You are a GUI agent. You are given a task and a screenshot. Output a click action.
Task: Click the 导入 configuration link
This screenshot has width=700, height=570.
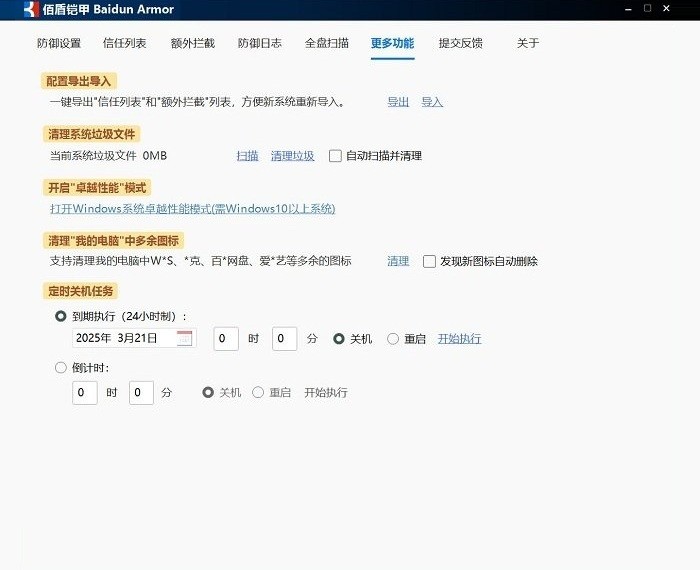click(x=432, y=102)
